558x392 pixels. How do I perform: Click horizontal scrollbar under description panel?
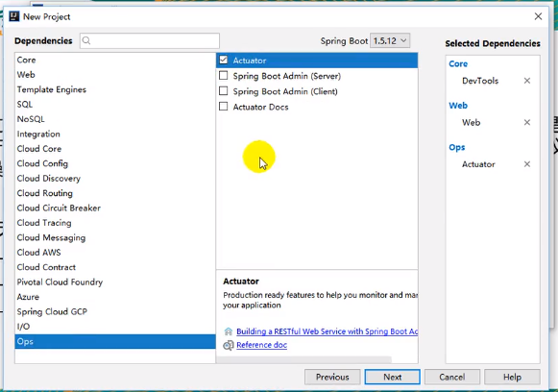click(x=303, y=360)
